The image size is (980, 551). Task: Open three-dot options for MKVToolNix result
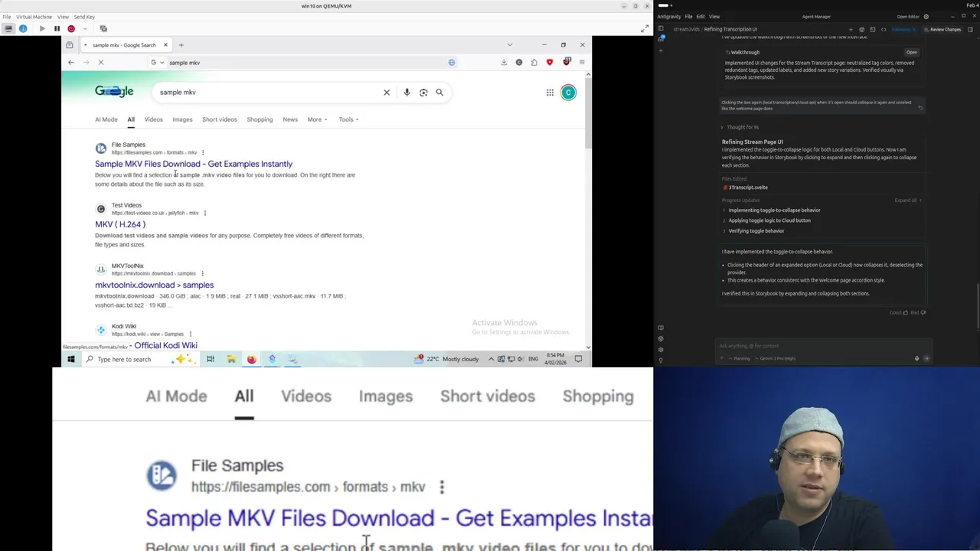point(203,273)
